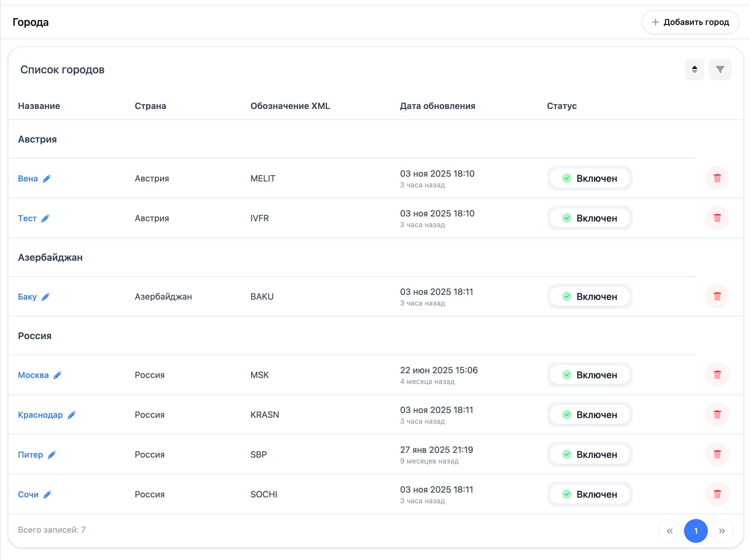Remove Питер using its trash icon
Viewport: 750px width, 560px height.
pyautogui.click(x=717, y=454)
